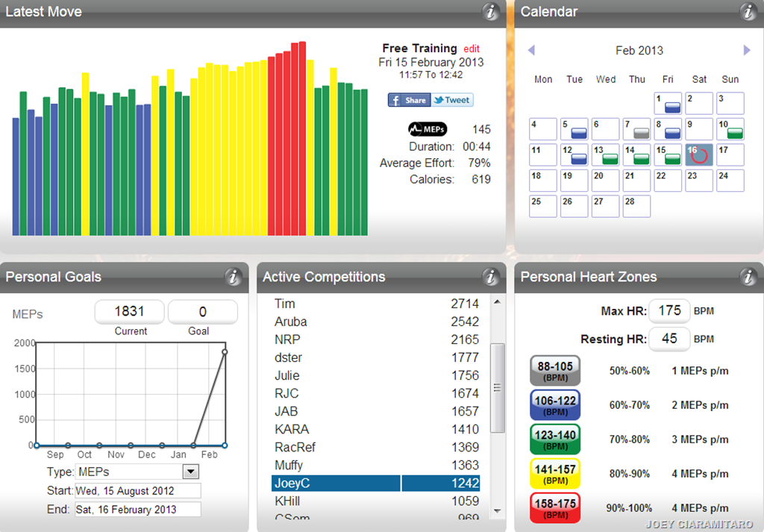This screenshot has height=532, width=764.
Task: Click the black MEPs badge icon
Action: (428, 130)
